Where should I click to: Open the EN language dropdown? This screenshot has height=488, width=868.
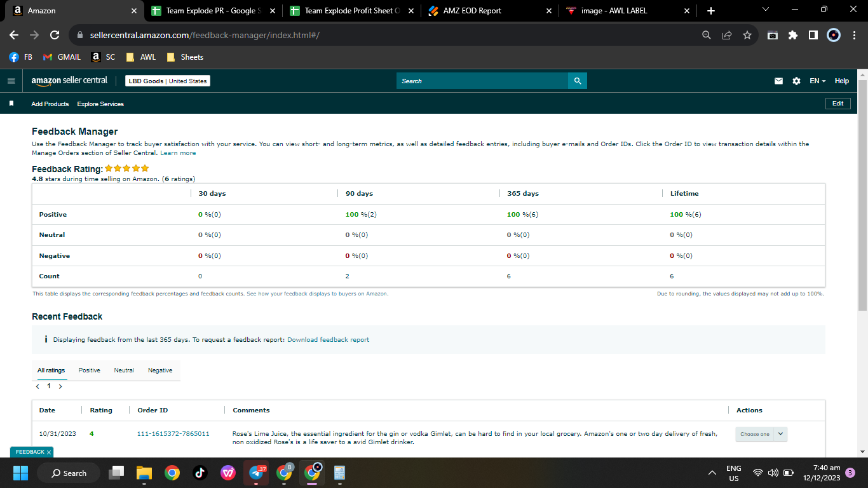click(818, 81)
